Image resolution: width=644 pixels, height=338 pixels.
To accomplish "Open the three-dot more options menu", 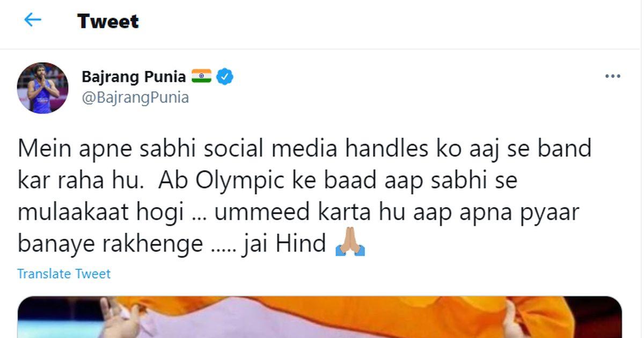I will 612,77.
